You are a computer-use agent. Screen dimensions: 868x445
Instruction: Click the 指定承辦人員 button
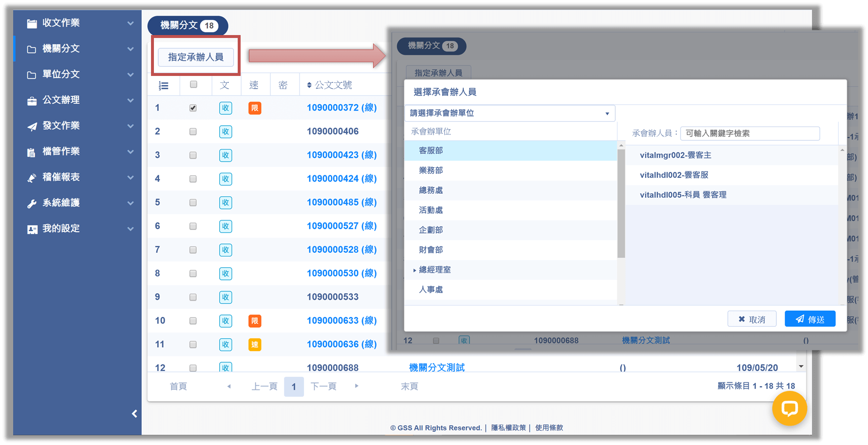click(196, 57)
